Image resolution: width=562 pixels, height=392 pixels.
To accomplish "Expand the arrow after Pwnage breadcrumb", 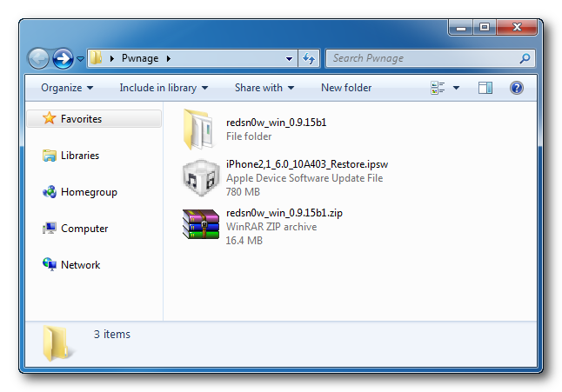I will pyautogui.click(x=169, y=58).
